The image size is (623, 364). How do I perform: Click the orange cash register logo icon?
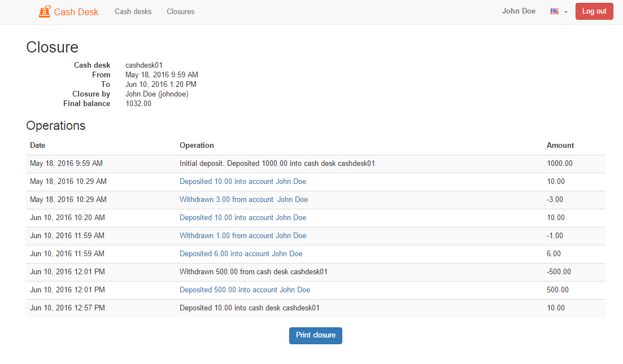pos(45,12)
